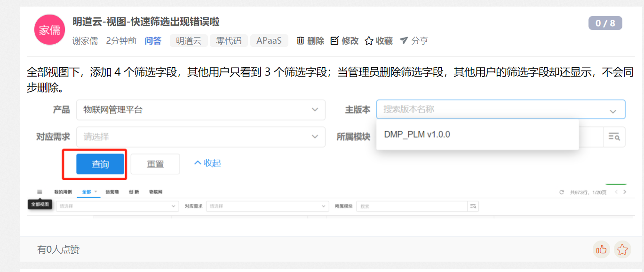The image size is (644, 272).
Task: Open the dropdown arrow beside the 全部 tab
Action: [95, 192]
